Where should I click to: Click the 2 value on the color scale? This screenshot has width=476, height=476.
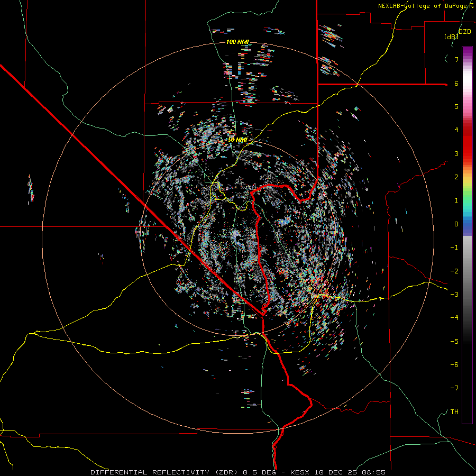point(456,177)
